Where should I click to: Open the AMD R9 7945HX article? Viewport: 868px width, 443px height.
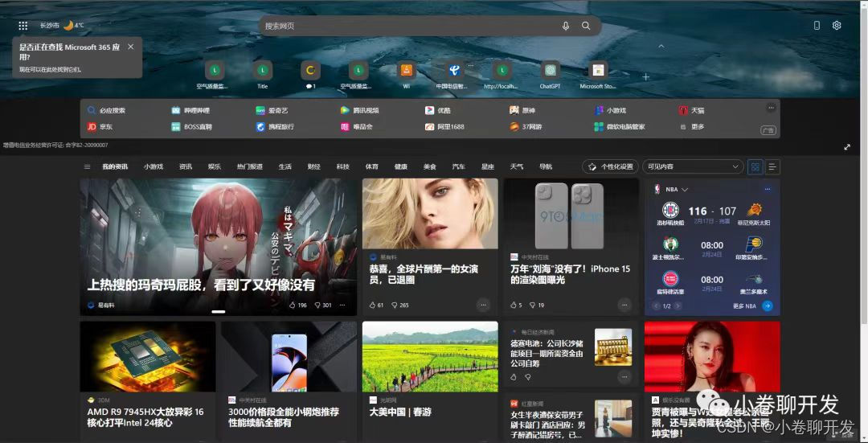tap(145, 417)
